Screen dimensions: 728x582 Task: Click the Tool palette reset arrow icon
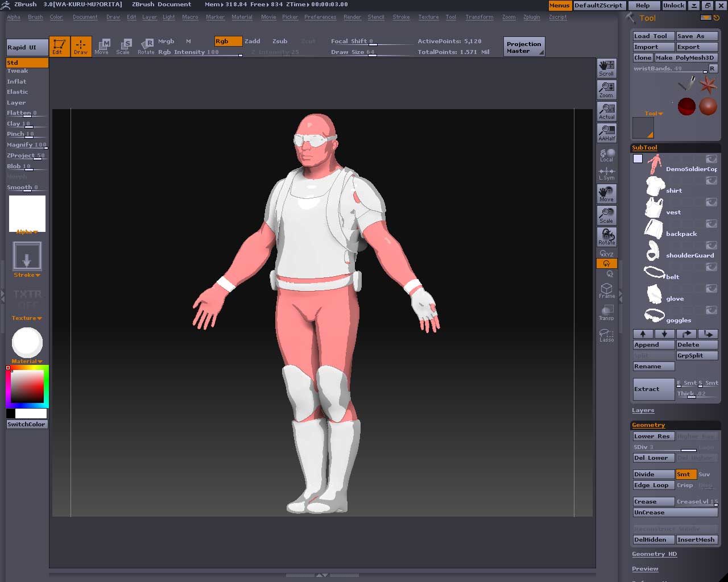pyautogui.click(x=717, y=18)
